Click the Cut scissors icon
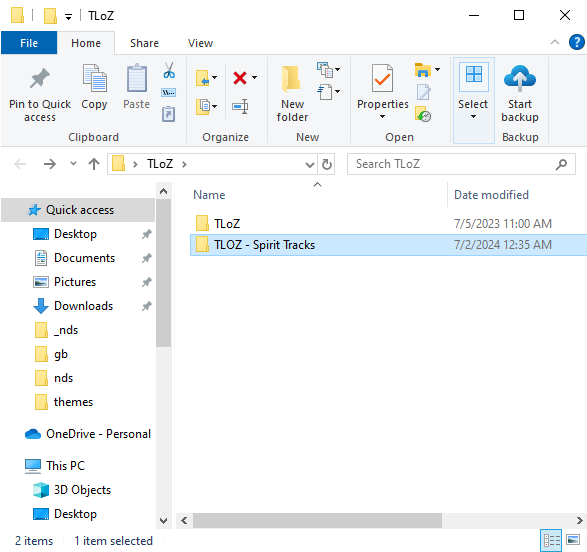This screenshot has width=587, height=552. [x=169, y=70]
